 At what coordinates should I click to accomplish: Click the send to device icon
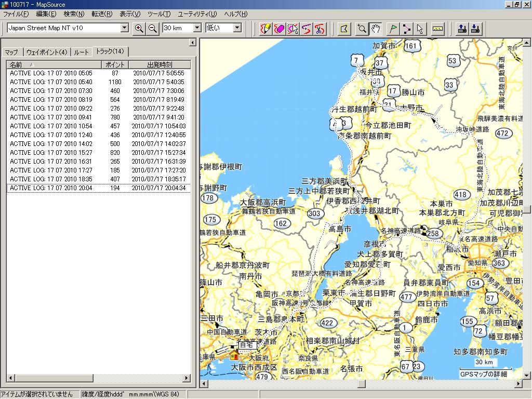click(x=461, y=29)
